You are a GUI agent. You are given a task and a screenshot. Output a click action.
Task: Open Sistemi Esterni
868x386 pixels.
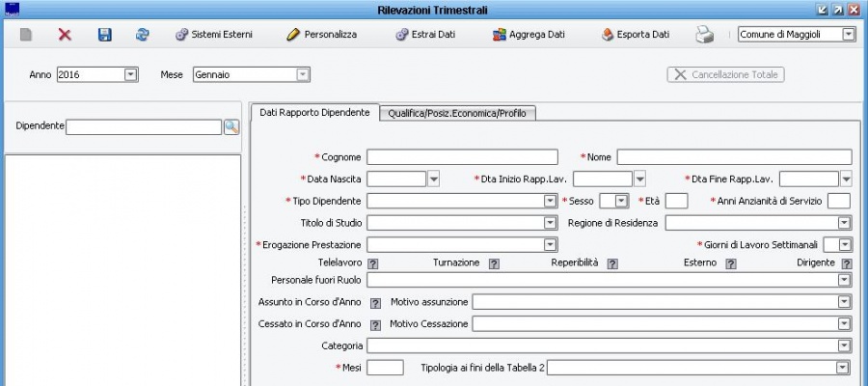click(214, 35)
